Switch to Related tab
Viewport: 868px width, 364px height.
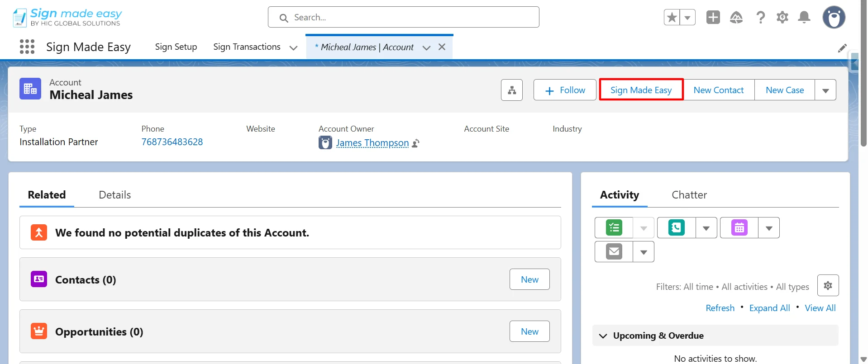point(47,195)
